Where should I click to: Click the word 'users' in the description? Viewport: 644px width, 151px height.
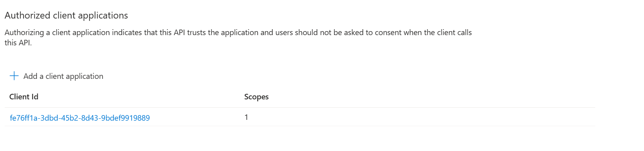pyautogui.click(x=284, y=32)
